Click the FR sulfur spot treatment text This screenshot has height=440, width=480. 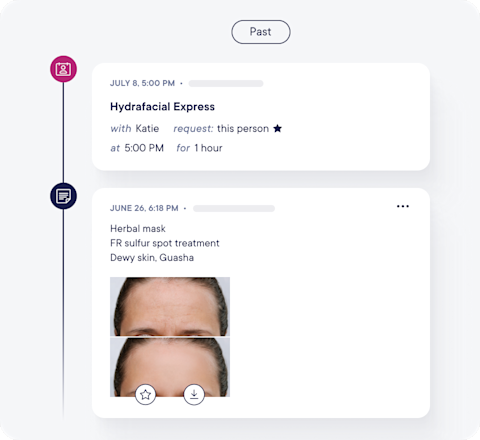165,243
